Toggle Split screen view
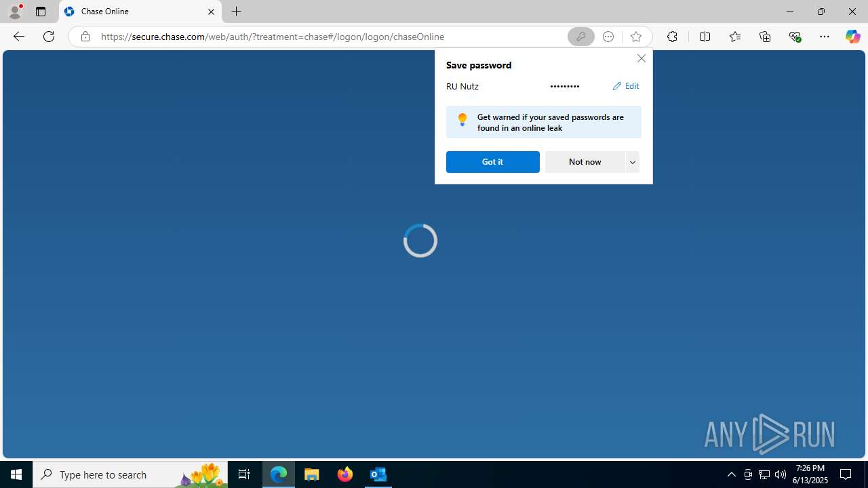This screenshot has height=488, width=868. 705,37
